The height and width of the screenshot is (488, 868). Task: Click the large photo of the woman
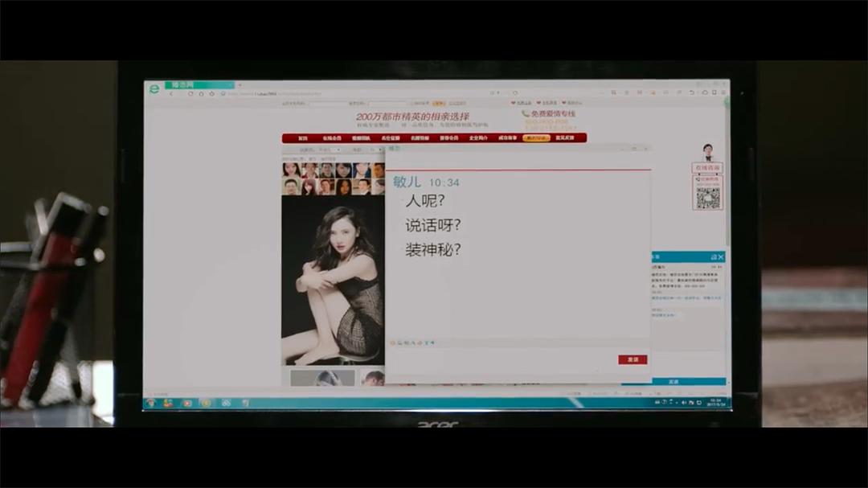pyautogui.click(x=333, y=281)
